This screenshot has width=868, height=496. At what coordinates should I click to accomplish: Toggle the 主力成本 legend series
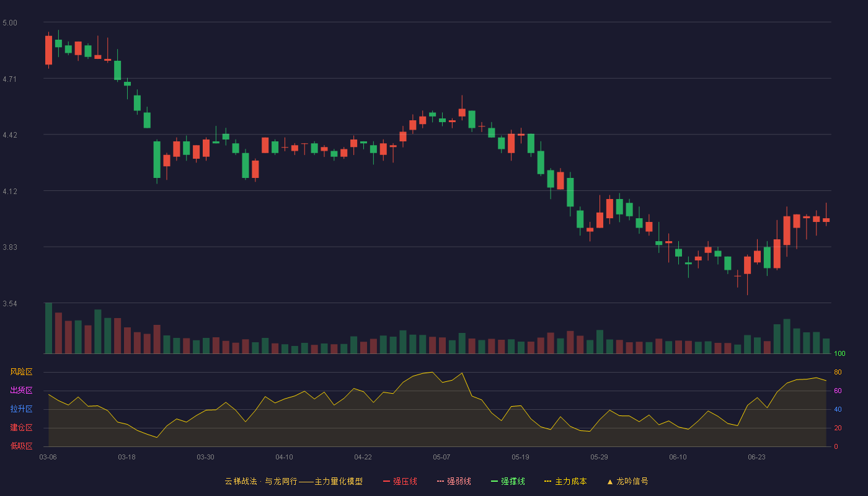coord(565,481)
